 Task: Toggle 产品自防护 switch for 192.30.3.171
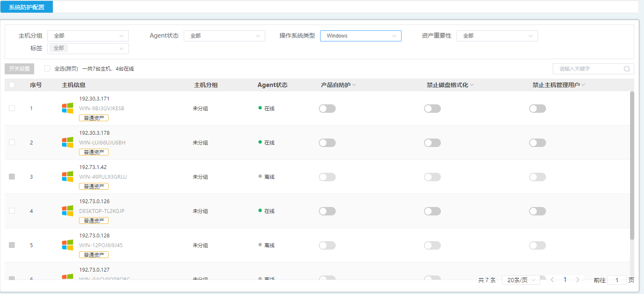pos(327,109)
